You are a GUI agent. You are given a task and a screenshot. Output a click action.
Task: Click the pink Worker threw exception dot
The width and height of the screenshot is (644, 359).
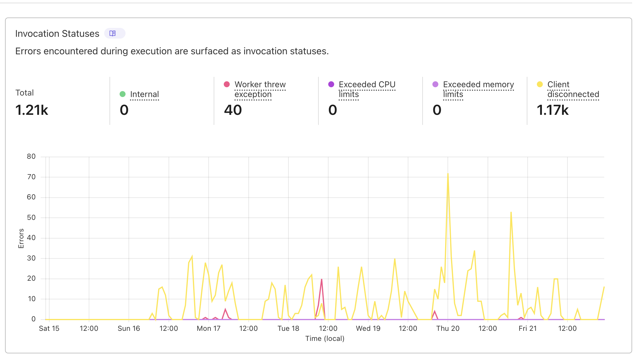[226, 84]
